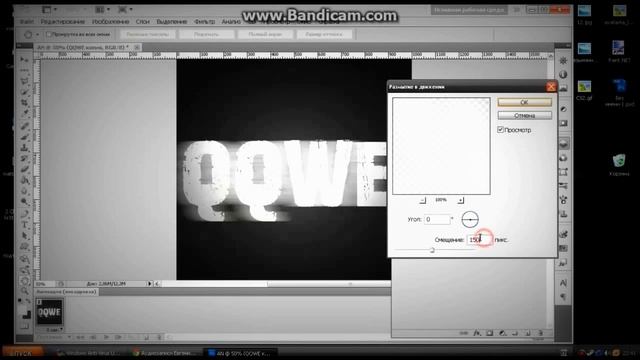Open the Изображение menu
640x360 pixels.
tap(110, 21)
